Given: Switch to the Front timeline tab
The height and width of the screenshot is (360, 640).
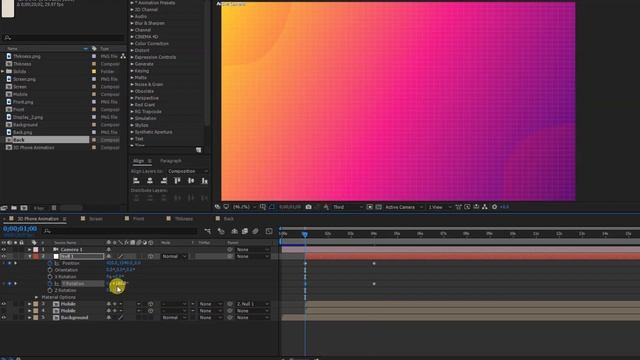Looking at the screenshot, I should pyautogui.click(x=139, y=219).
